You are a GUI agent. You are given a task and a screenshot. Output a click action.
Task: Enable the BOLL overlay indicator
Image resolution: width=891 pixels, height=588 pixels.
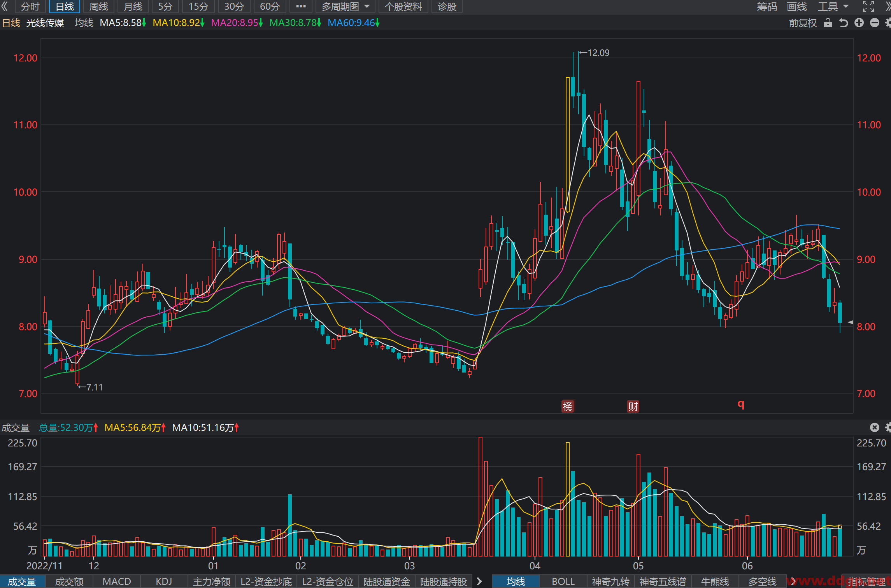(x=563, y=581)
